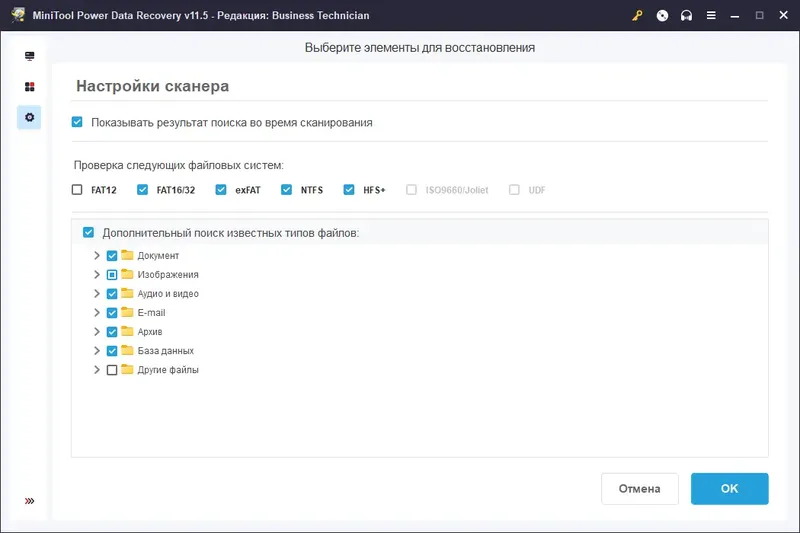The height and width of the screenshot is (533, 800).
Task: Expand the Другие файлы tree node
Action: coord(96,370)
